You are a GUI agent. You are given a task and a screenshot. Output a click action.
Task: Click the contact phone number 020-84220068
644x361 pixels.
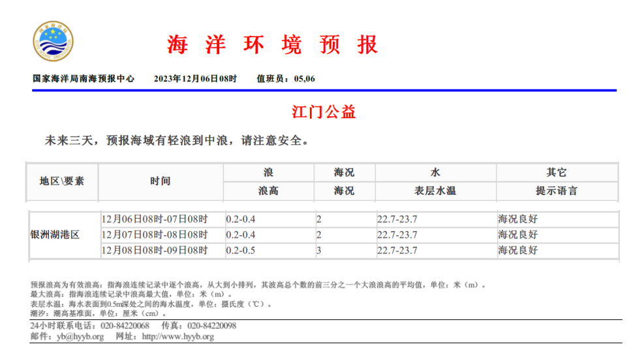(x=125, y=326)
